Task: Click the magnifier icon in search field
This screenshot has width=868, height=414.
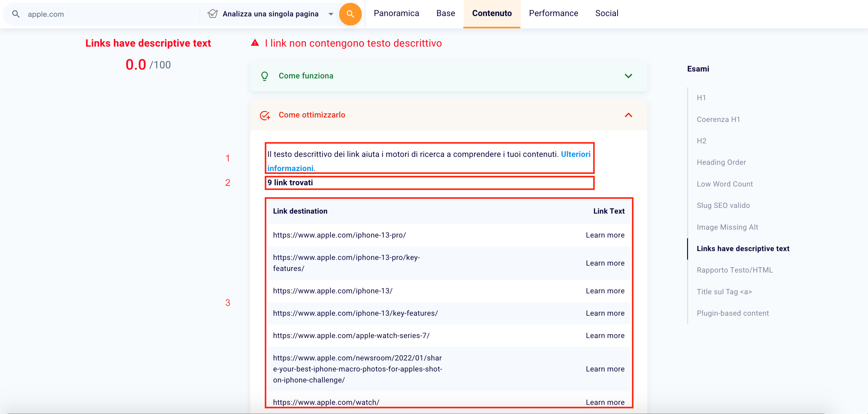Action: pos(16,14)
